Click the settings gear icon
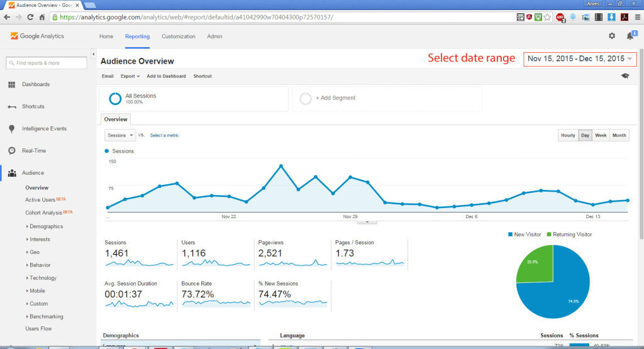Screen dimensions: 644x349 click(x=612, y=36)
